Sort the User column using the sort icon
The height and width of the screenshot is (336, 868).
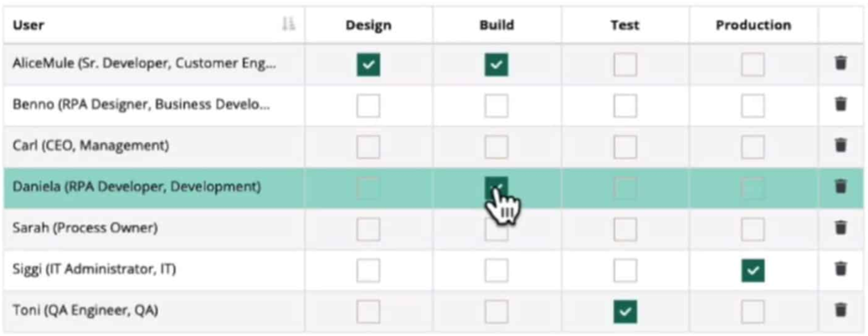click(x=289, y=24)
